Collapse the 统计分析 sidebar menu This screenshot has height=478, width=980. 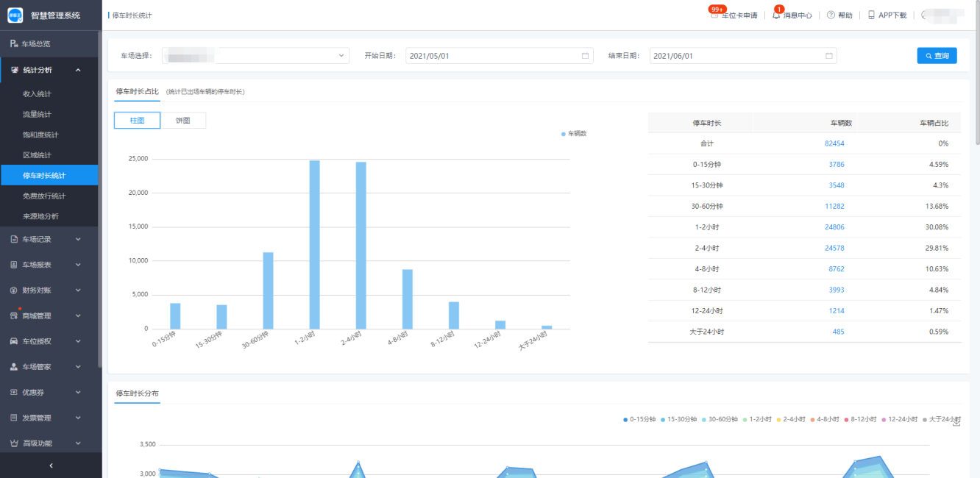50,70
